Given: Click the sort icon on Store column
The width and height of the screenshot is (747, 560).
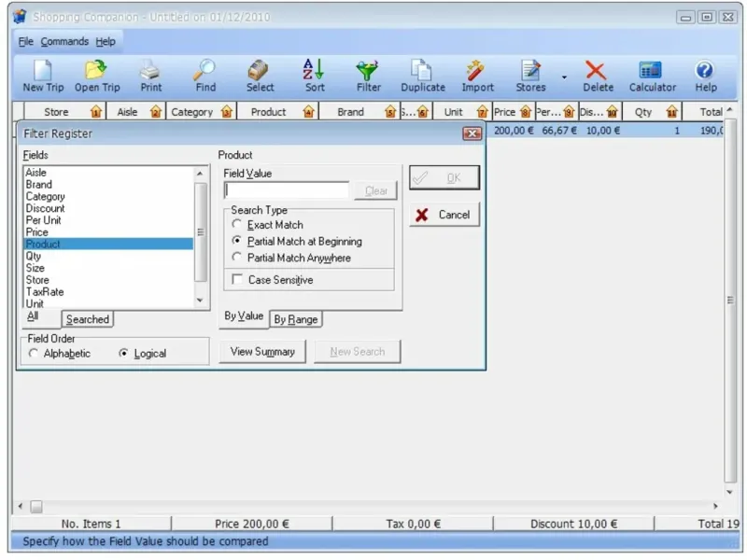Looking at the screenshot, I should (96, 112).
